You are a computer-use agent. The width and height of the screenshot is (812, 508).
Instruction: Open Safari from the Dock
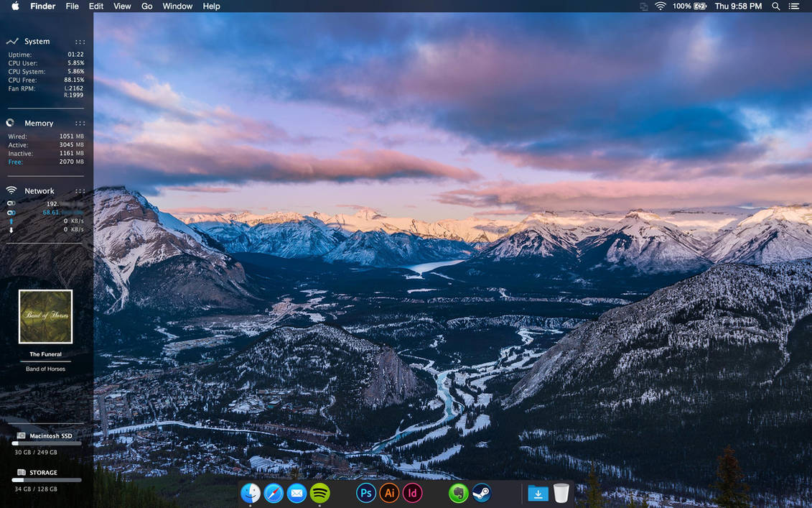(x=274, y=494)
